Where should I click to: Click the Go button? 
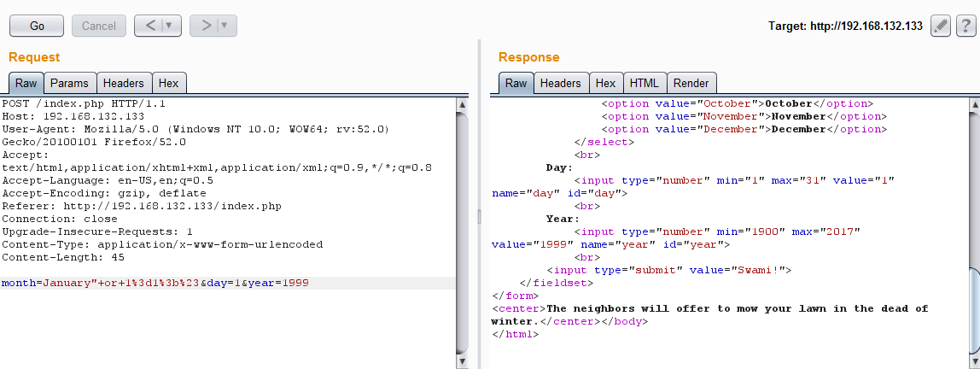(37, 26)
